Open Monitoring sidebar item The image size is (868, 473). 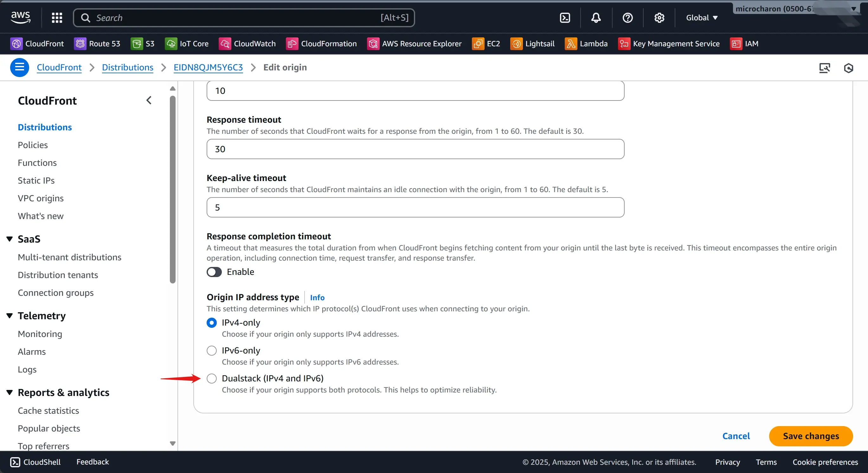tap(40, 334)
